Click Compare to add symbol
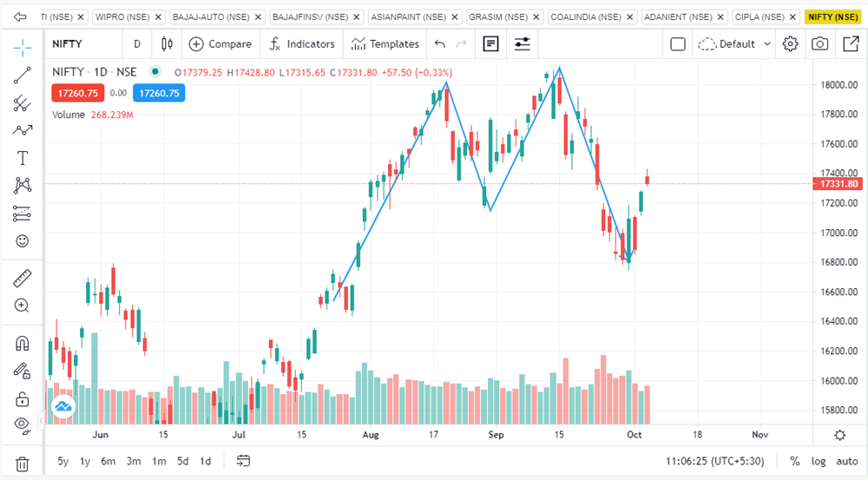This screenshot has height=480, width=868. pos(220,43)
